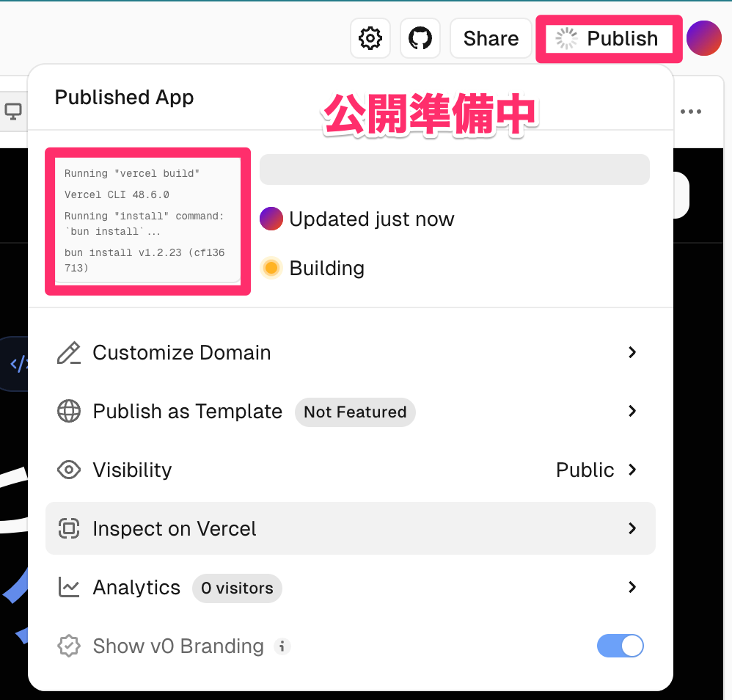Viewport: 732px width, 700px height.
Task: Open the vercel build log thumbnail
Action: pos(147,220)
